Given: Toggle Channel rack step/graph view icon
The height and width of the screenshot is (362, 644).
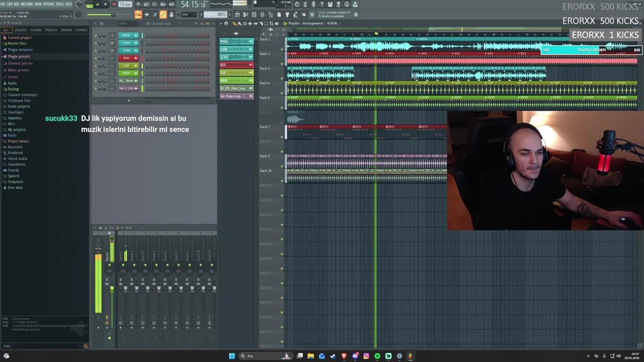Looking at the screenshot, I should point(207,24).
